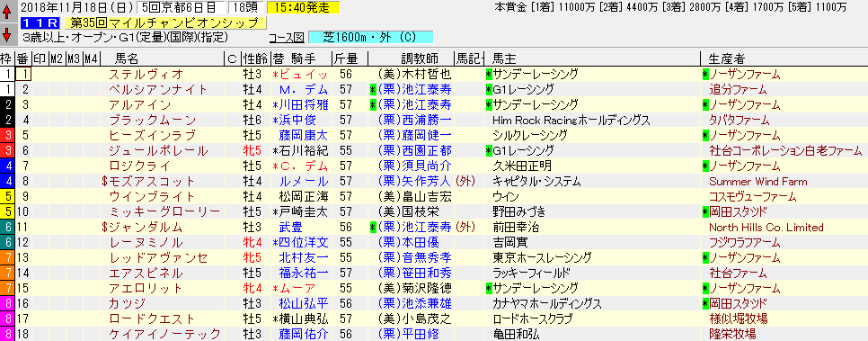This screenshot has height=341, width=868.
Task: Click the 馬名 column header
Action: point(127,58)
